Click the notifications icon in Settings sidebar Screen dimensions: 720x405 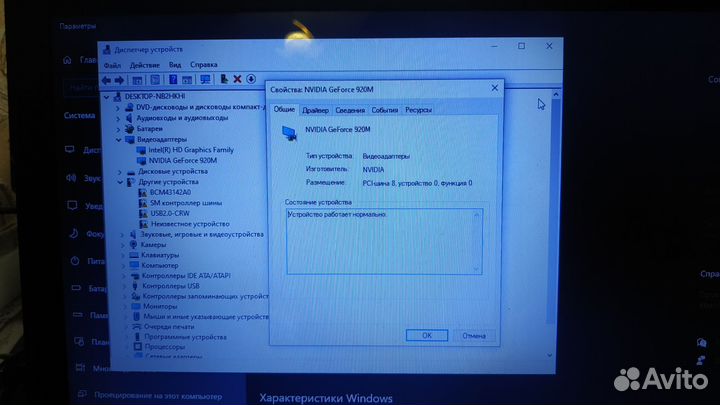(x=72, y=205)
